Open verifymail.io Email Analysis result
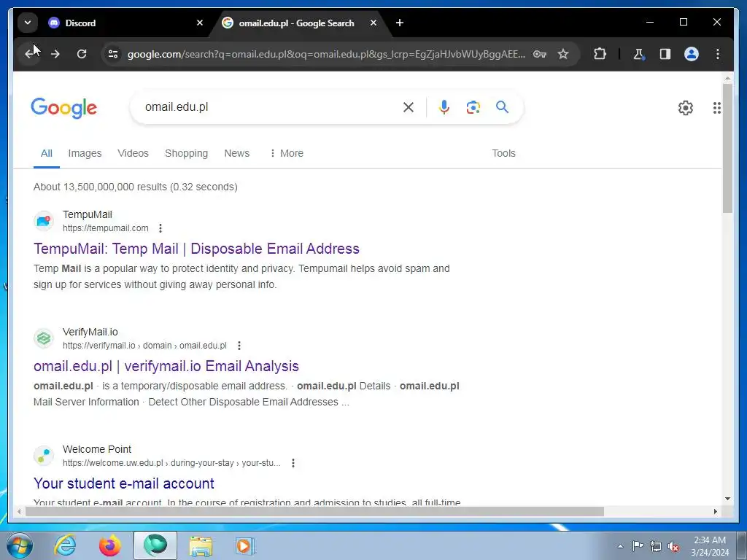The height and width of the screenshot is (560, 747). point(166,366)
